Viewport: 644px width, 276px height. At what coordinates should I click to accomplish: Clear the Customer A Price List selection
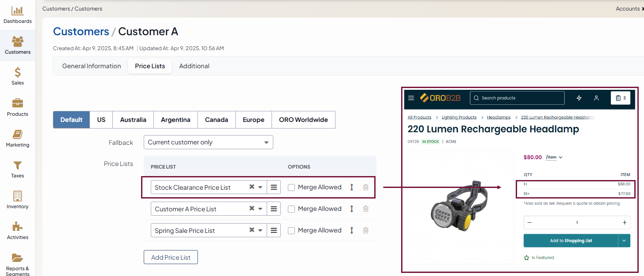(252, 209)
